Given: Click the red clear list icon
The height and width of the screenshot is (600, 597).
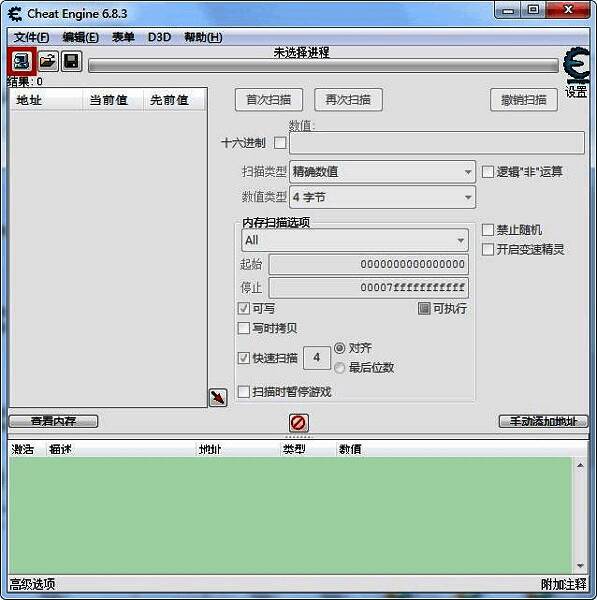Looking at the screenshot, I should click(298, 423).
